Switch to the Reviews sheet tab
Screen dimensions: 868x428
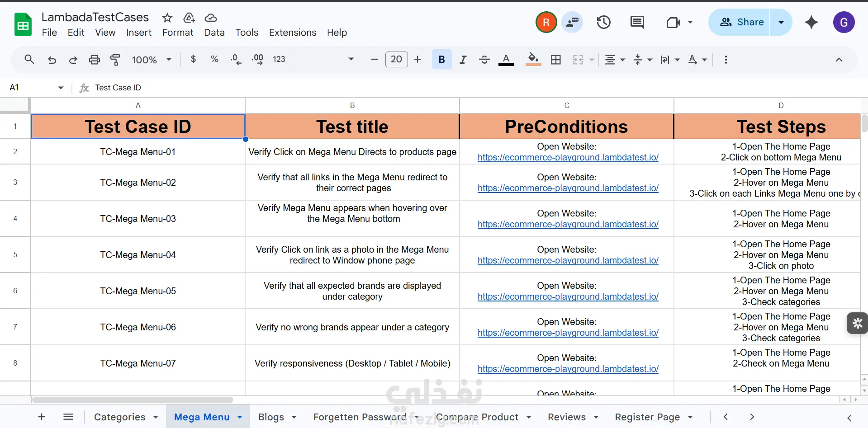pyautogui.click(x=567, y=417)
